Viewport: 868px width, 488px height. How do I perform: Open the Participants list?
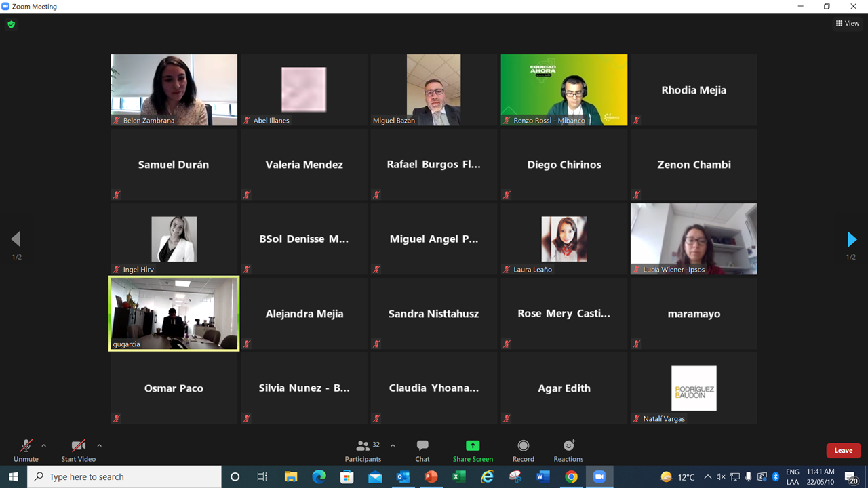(x=363, y=450)
